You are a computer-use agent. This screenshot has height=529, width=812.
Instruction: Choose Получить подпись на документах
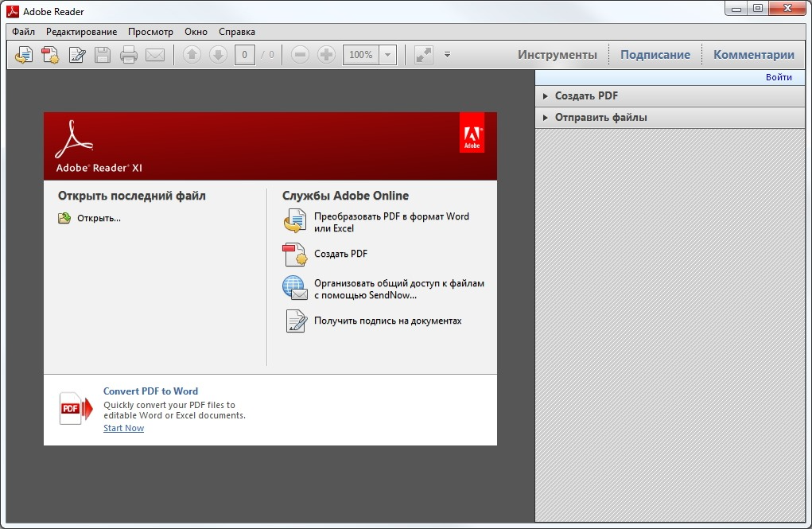(387, 321)
